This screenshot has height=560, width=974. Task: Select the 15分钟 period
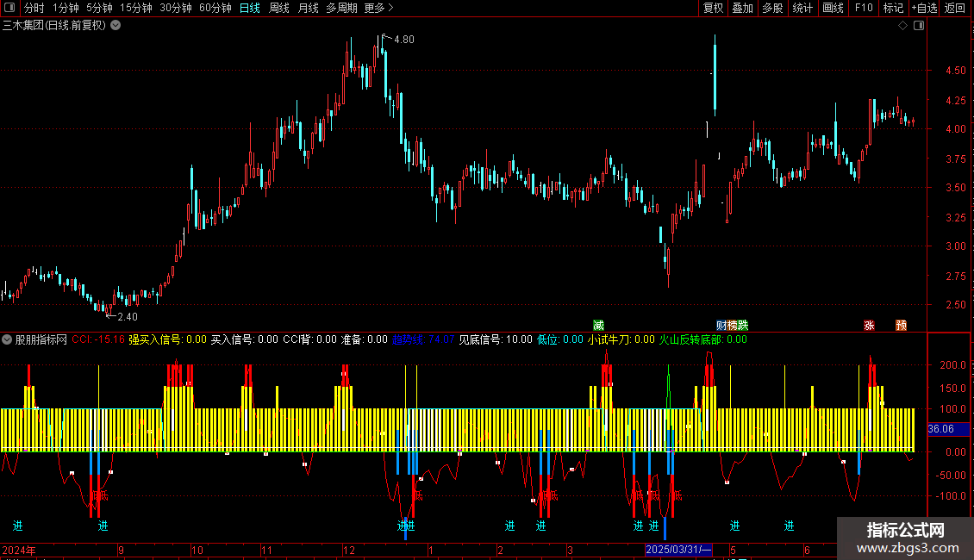(x=136, y=8)
